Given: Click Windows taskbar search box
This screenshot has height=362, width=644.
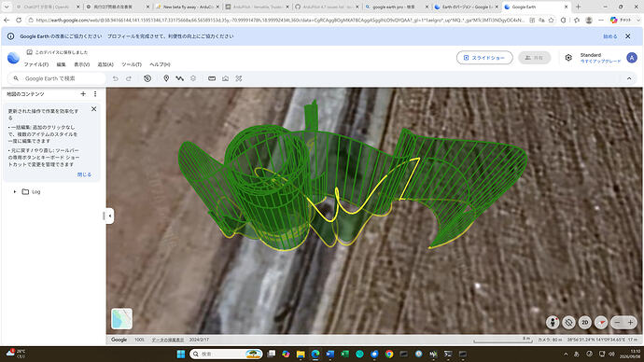Looking at the screenshot, I should (x=226, y=354).
